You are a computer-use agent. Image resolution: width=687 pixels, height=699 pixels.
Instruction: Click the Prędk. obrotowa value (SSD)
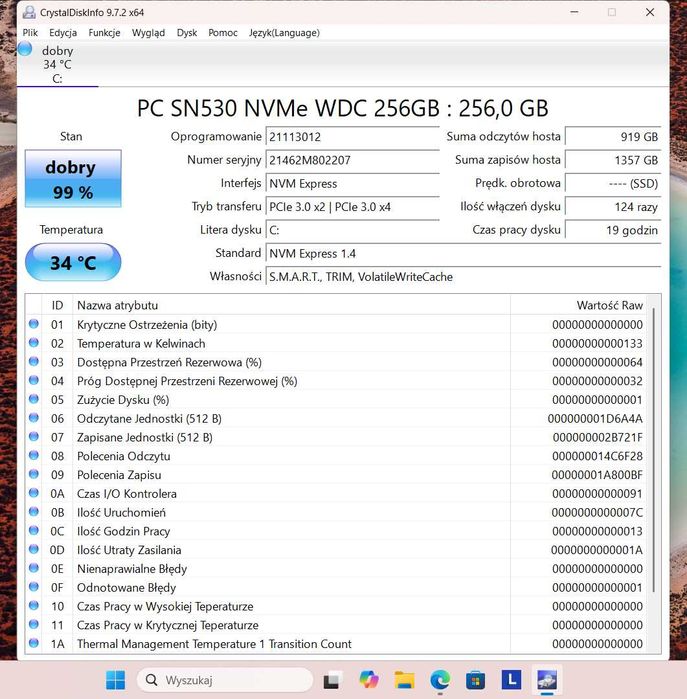pyautogui.click(x=613, y=183)
